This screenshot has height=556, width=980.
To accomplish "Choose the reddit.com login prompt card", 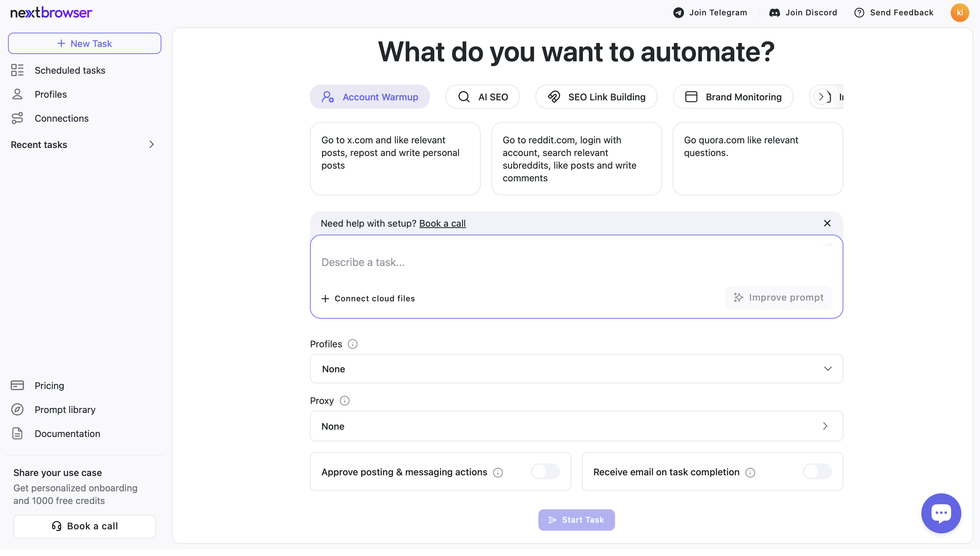I will pyautogui.click(x=576, y=159).
